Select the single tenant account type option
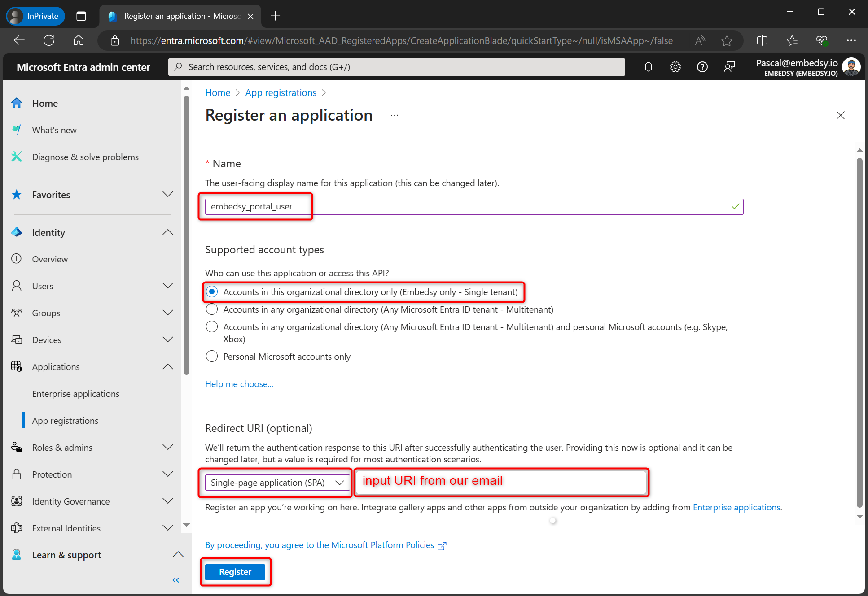 point(211,291)
